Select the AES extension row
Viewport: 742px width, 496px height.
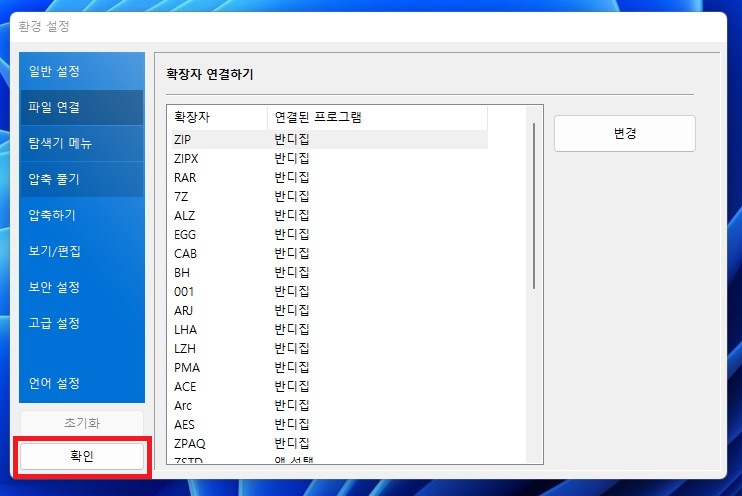(x=330, y=425)
